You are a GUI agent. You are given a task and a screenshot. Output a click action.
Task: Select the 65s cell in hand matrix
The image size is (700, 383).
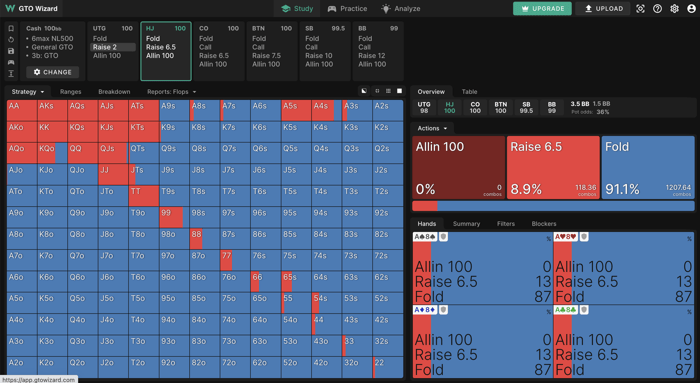pyautogui.click(x=296, y=281)
